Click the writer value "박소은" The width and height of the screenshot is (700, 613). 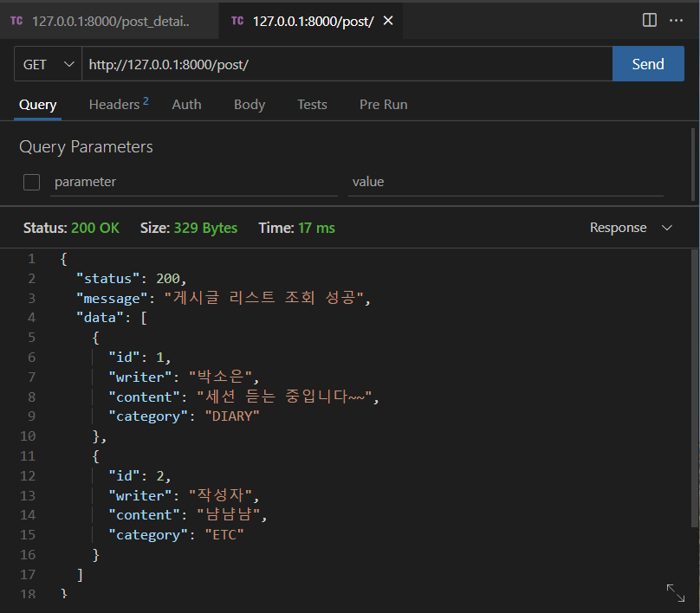[221, 377]
